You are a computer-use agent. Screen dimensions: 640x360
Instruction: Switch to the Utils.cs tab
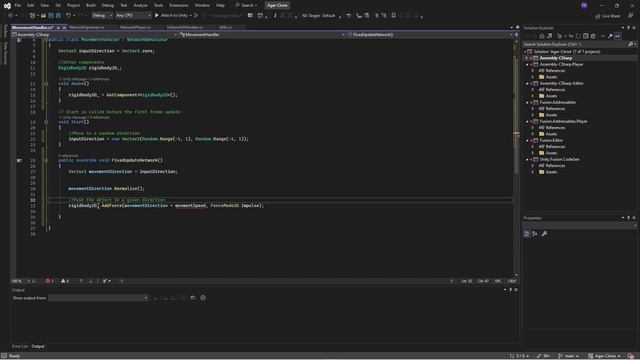pos(225,27)
